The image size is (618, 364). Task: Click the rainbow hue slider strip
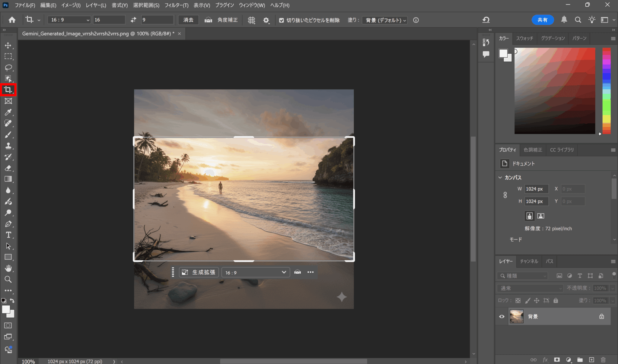[606, 90]
